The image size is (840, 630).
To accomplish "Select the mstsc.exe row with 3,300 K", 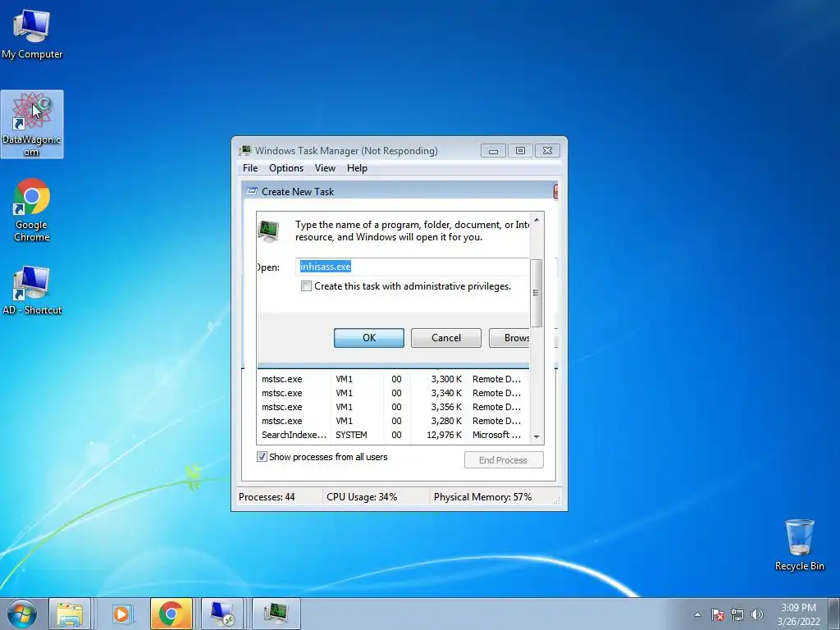I will coord(393,379).
